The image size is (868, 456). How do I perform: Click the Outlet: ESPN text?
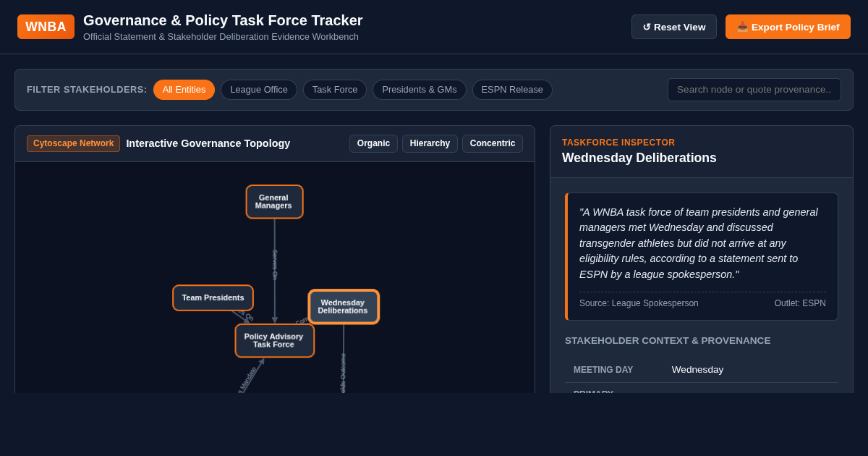tap(800, 303)
